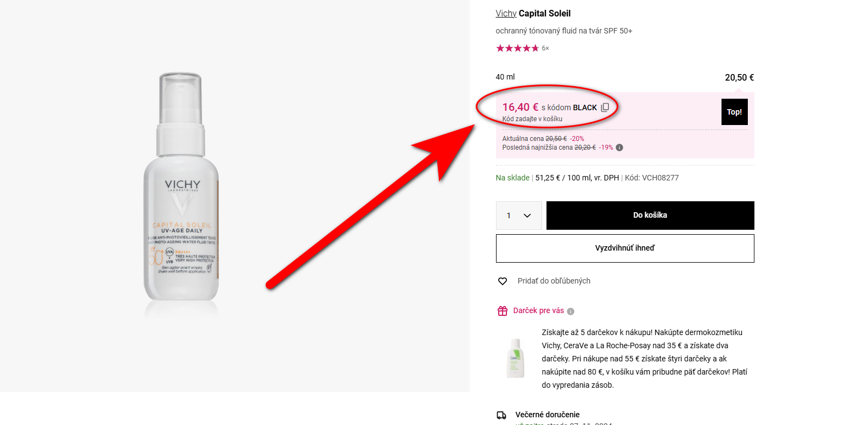This screenshot has height=425, width=868.
Task: Click the 6× reviews count
Action: (545, 48)
